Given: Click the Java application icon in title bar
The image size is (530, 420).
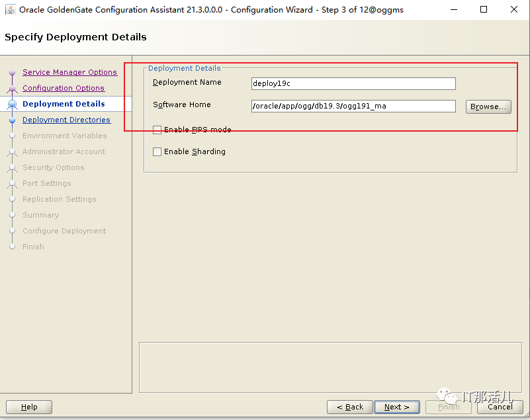Looking at the screenshot, I should [x=11, y=9].
